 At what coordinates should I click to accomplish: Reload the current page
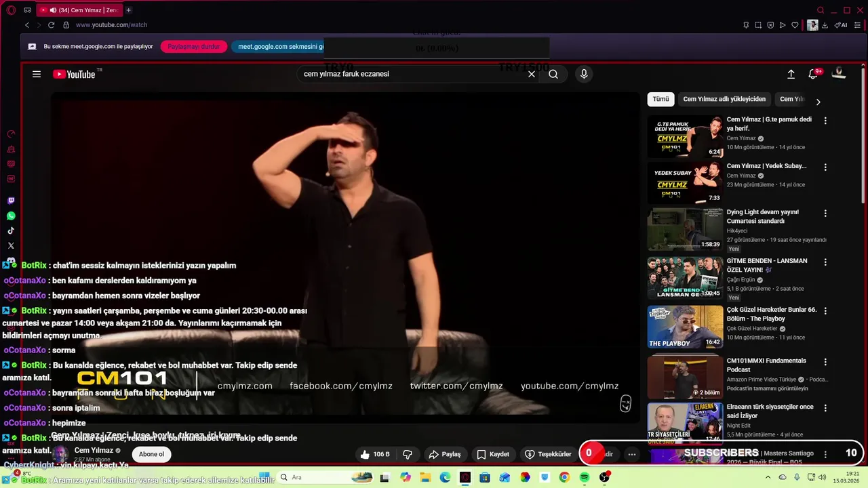[x=51, y=25]
